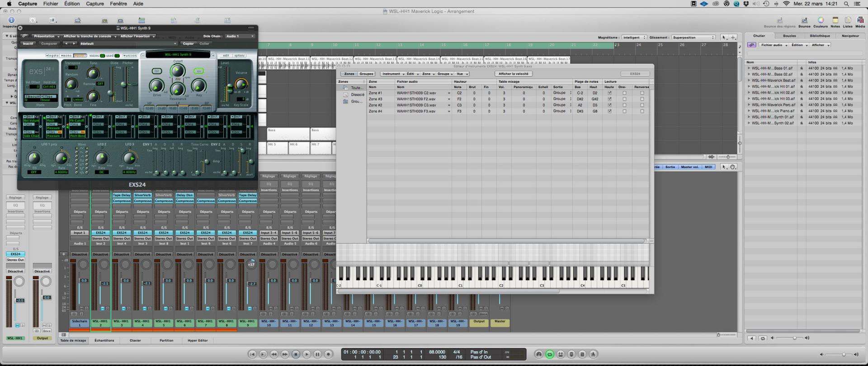This screenshot has height=366, width=868.
Task: Toggle the filter 'on' button in EXS24
Action: click(198, 71)
